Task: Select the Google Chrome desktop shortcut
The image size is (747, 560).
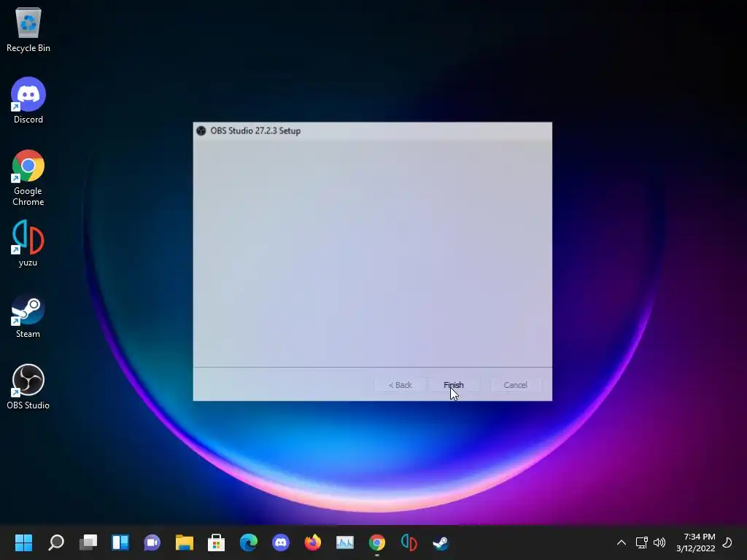Action: (28, 178)
